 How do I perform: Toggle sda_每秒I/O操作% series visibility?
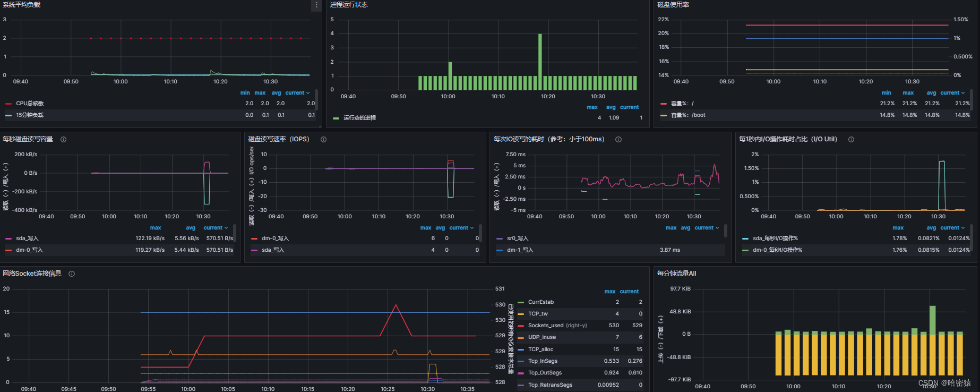point(775,238)
